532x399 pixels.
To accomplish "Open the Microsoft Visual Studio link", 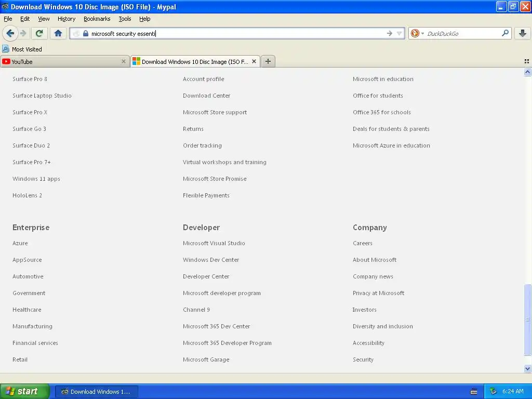I will 214,243.
